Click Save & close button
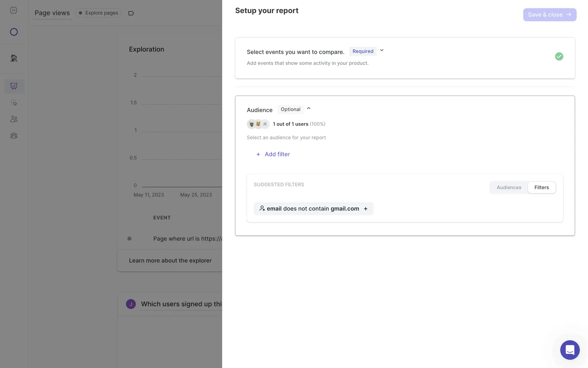588x368 pixels. pyautogui.click(x=549, y=15)
